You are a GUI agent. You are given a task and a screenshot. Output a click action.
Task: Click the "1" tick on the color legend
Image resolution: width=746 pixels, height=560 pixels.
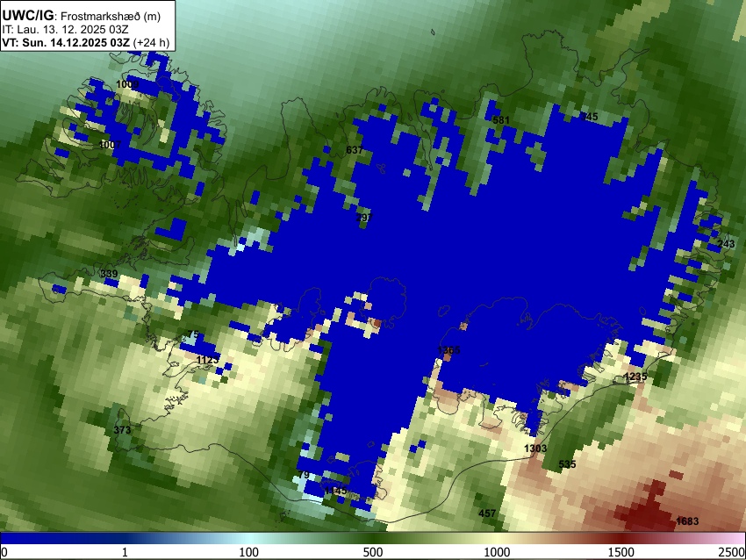(125, 552)
